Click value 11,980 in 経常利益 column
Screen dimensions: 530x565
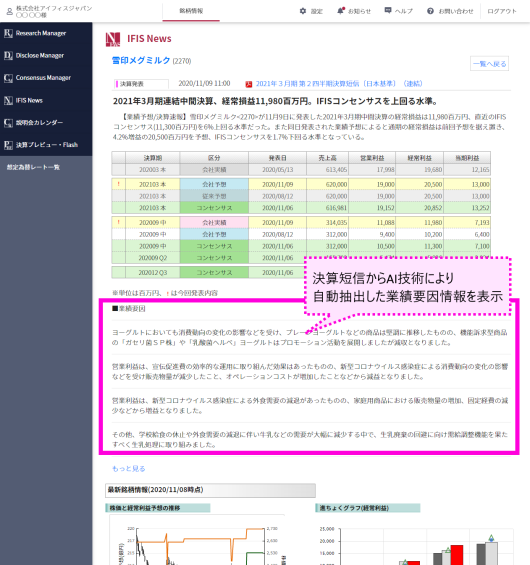click(x=433, y=223)
